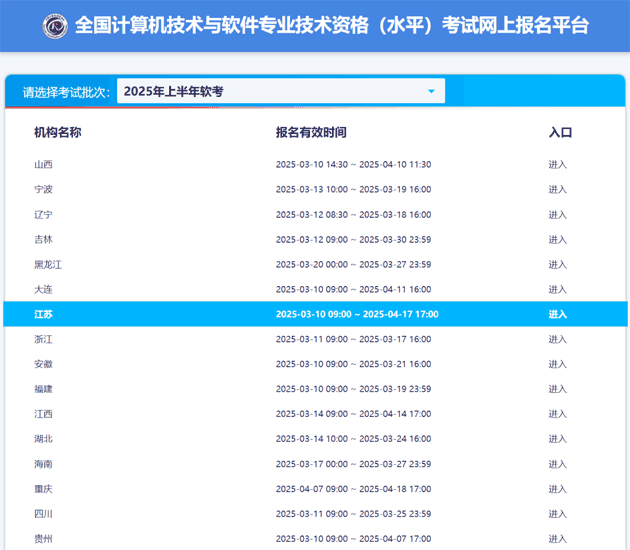Click 进入 link for 福建
The width and height of the screenshot is (630, 550).
point(558,389)
